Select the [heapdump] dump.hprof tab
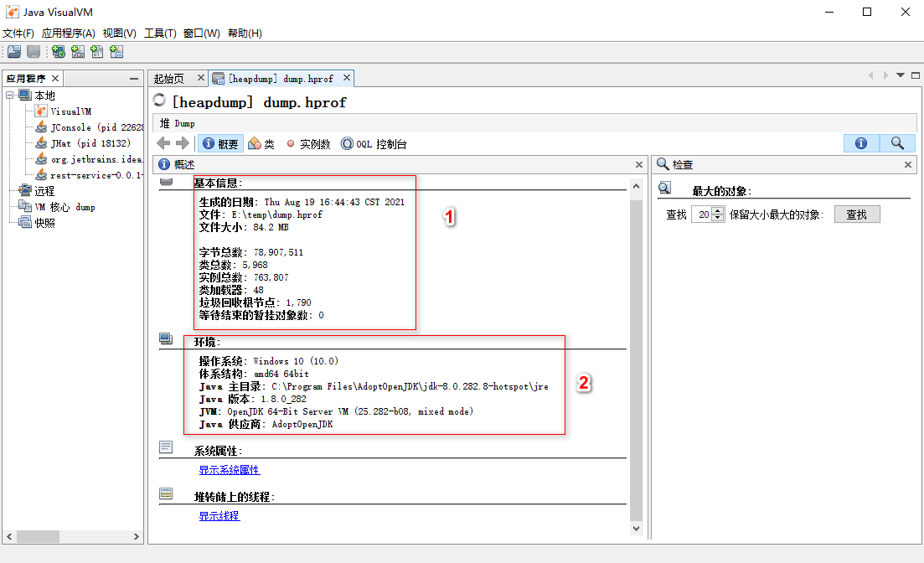Screen dimensions: 924x563 pyautogui.click(x=281, y=79)
